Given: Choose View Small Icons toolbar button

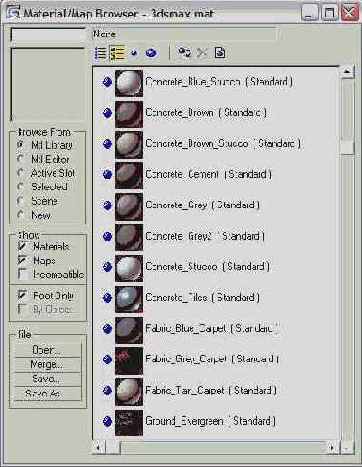Looking at the screenshot, I should (x=134, y=53).
